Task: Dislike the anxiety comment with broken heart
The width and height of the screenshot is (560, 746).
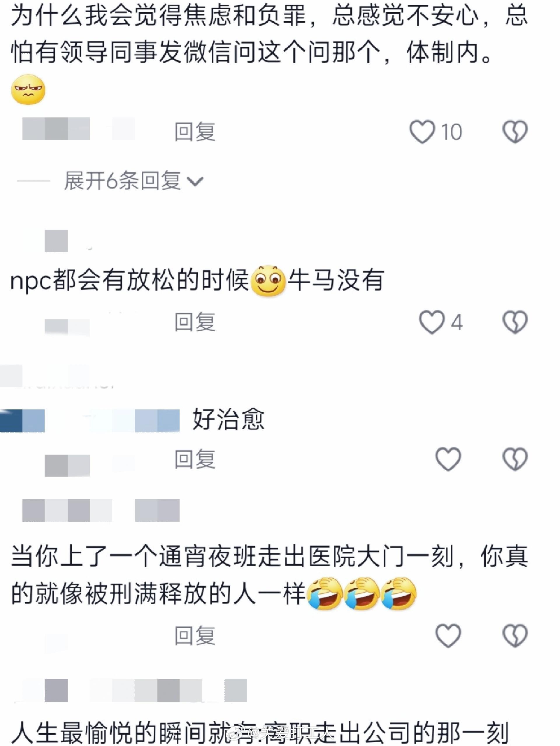Action: pyautogui.click(x=515, y=132)
